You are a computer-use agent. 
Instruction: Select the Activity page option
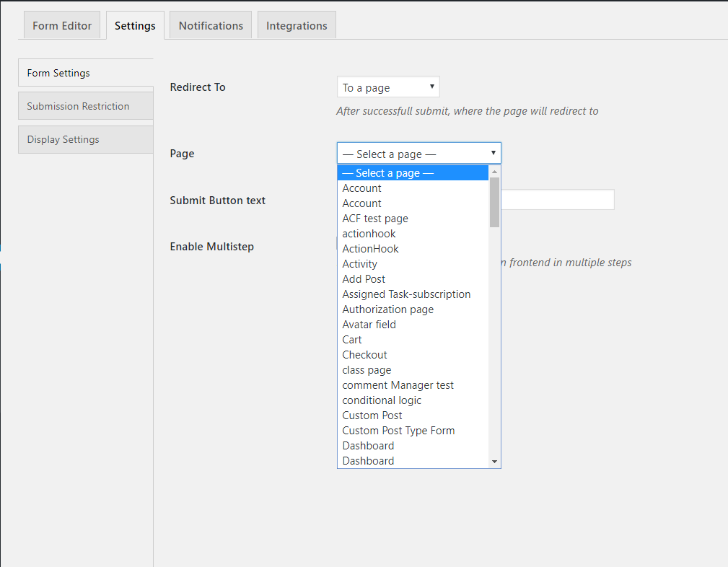[413, 264]
